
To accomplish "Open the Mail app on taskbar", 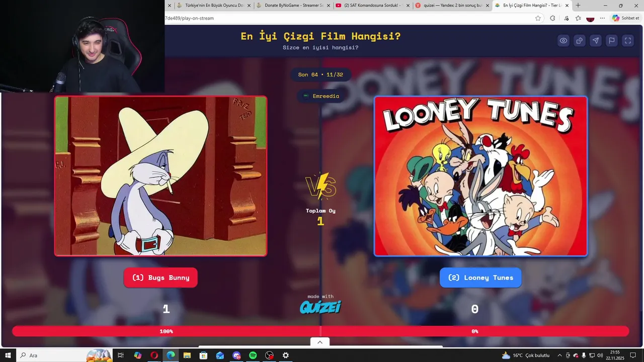I will coord(220,355).
